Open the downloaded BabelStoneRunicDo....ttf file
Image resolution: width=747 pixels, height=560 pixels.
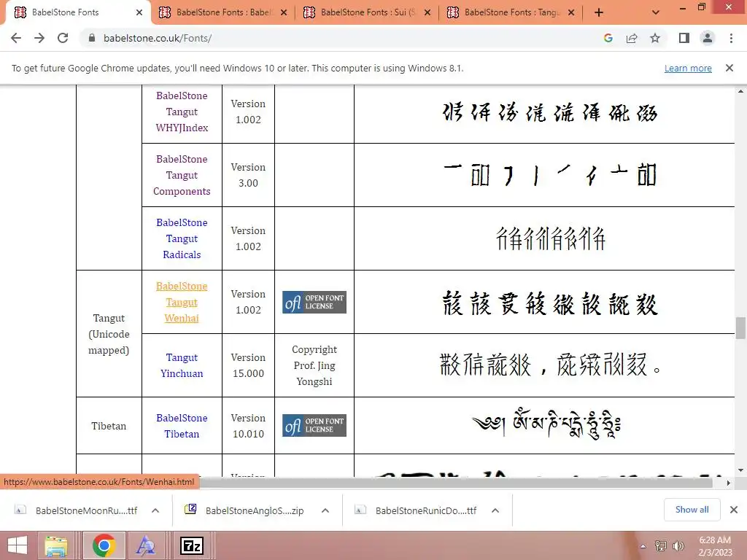415,510
